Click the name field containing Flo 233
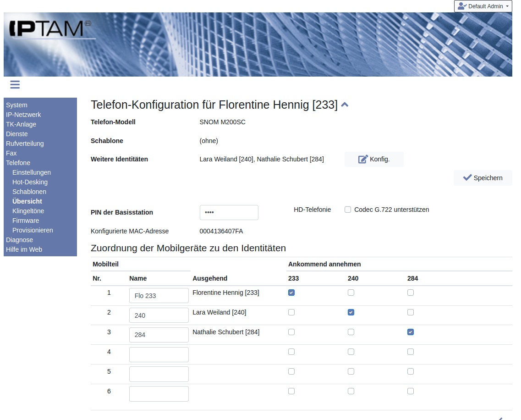 [159, 296]
